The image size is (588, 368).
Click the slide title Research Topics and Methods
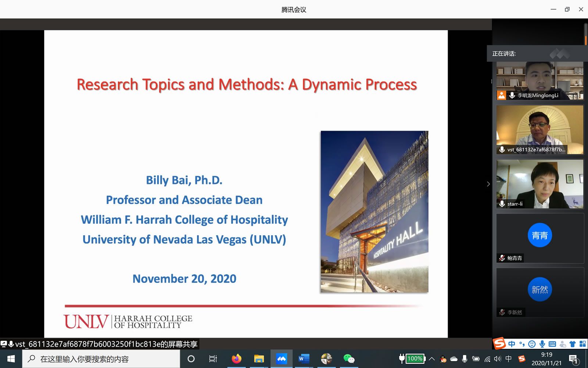pyautogui.click(x=247, y=85)
